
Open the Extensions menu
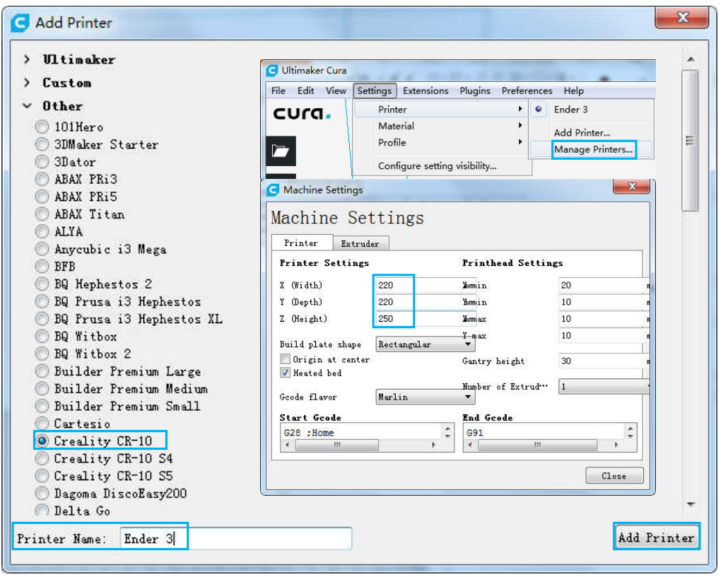click(425, 91)
